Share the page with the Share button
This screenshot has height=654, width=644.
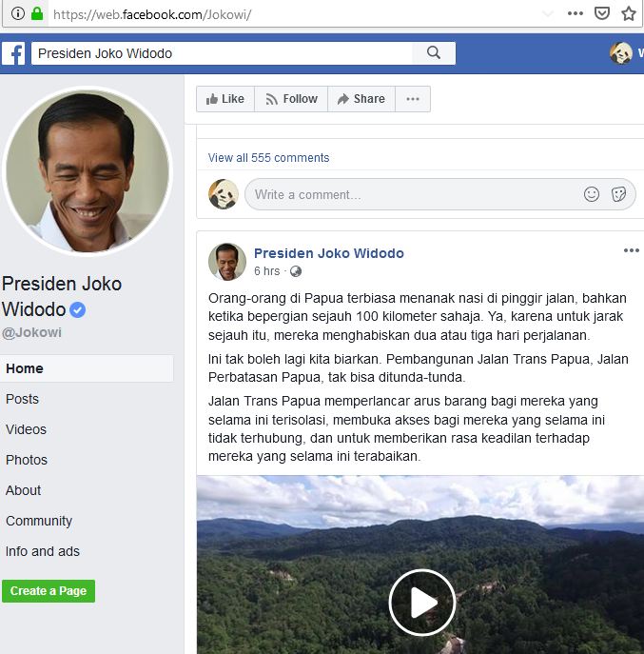click(361, 99)
